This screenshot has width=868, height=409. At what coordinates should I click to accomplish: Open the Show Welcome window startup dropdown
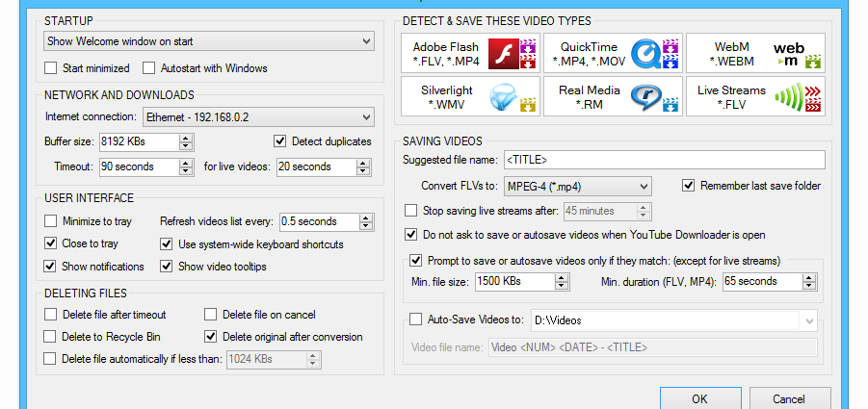click(209, 41)
